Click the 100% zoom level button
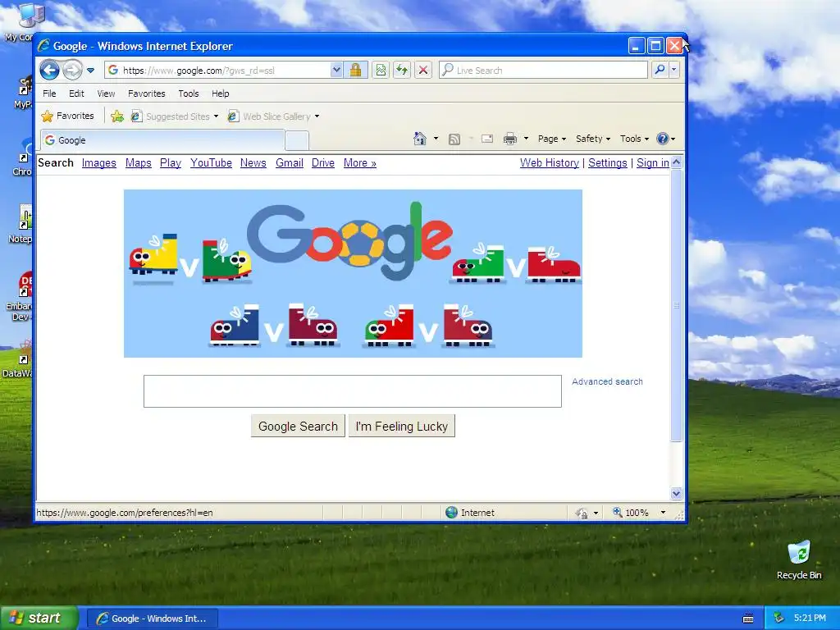This screenshot has width=840, height=630. point(631,513)
